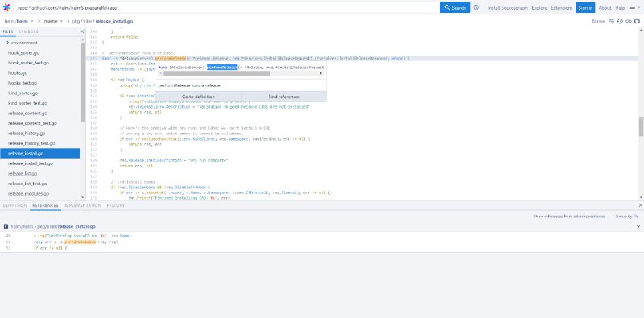This screenshot has height=318, width=644.
Task: Switch to the FILES tab
Action: 8,31
